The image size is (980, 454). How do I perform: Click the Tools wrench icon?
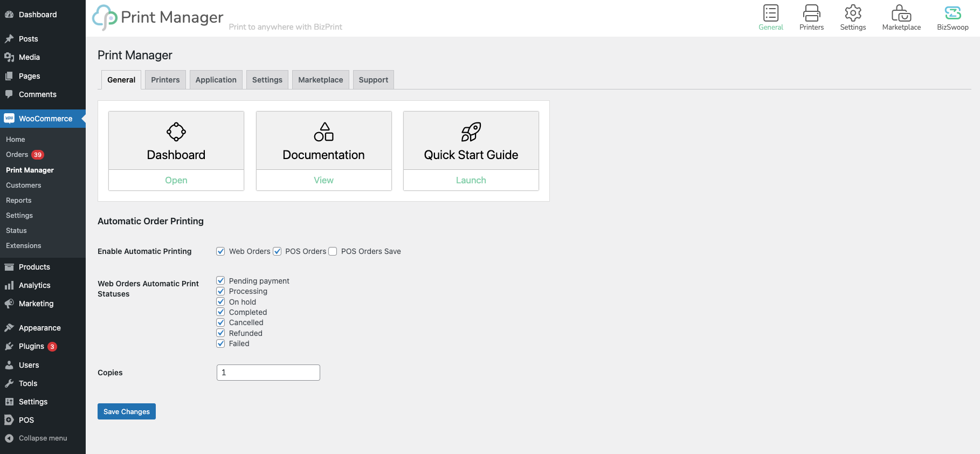pyautogui.click(x=9, y=383)
